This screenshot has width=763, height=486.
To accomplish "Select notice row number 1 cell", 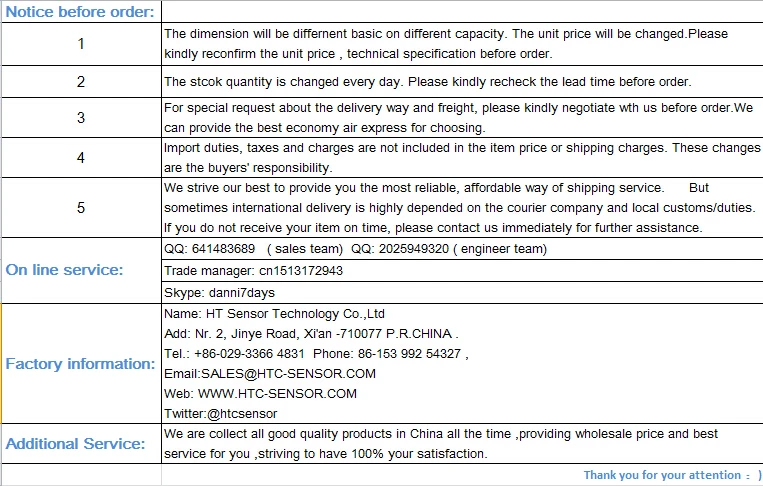I will [81, 44].
